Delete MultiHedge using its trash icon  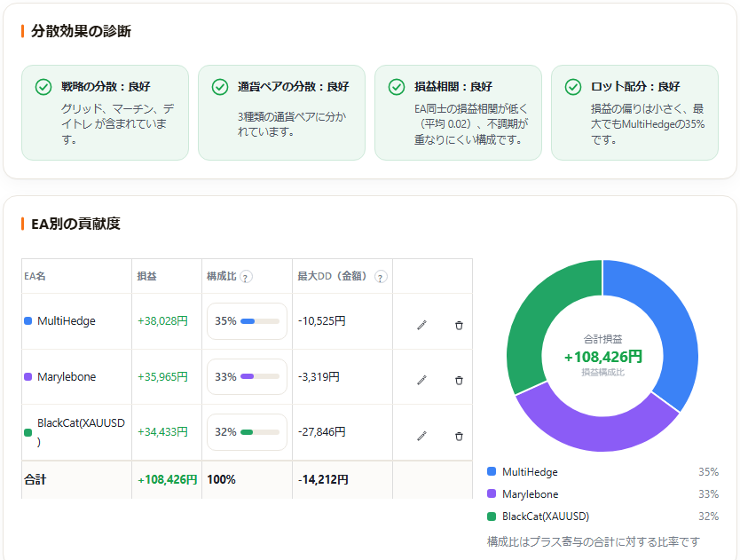point(459,326)
